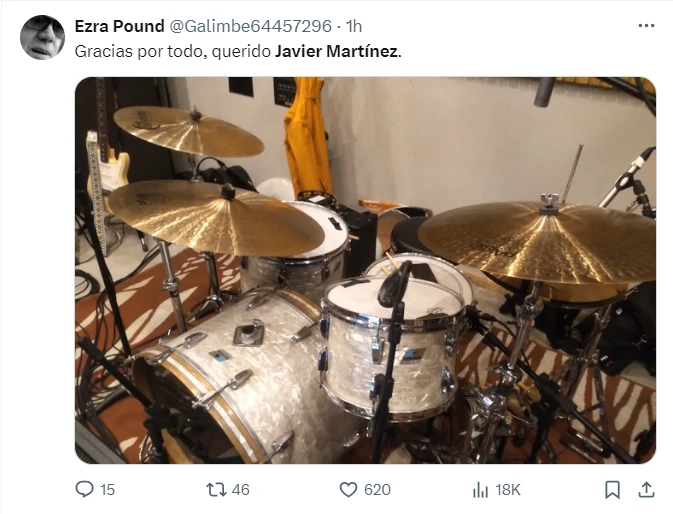The image size is (673, 514).
Task: Click the share upload icon
Action: coord(646,489)
